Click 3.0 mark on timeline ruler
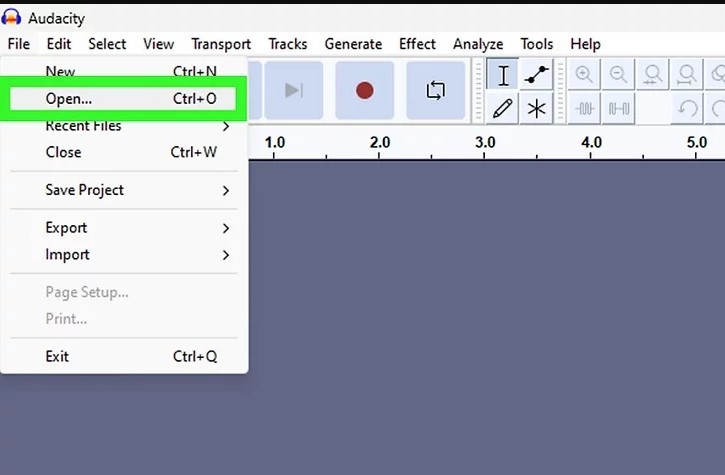This screenshot has width=725, height=475. click(486, 143)
